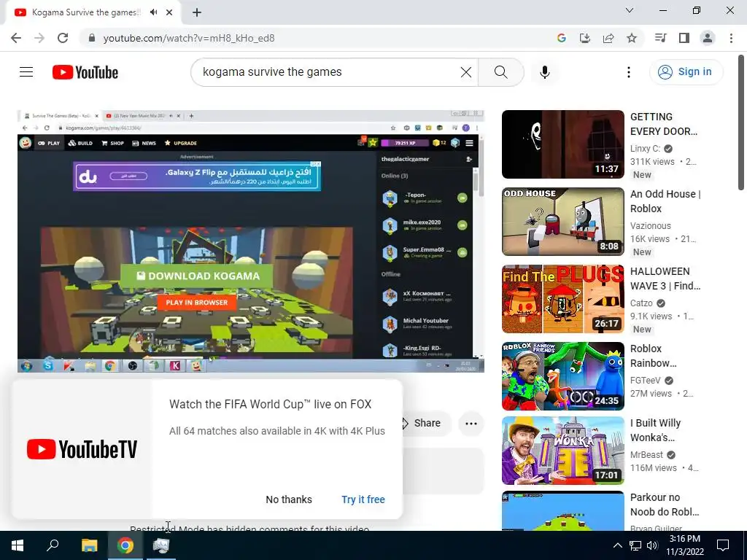Click the FGTeeV channel name
This screenshot has height=560, width=747.
pos(646,380)
